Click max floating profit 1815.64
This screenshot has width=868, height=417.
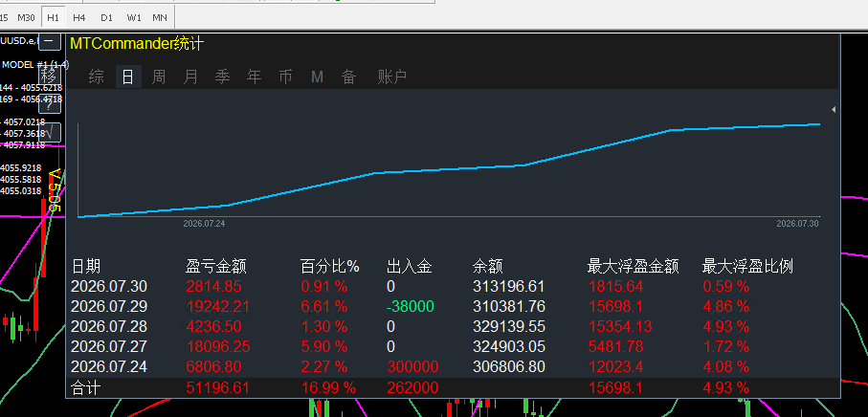coord(615,287)
